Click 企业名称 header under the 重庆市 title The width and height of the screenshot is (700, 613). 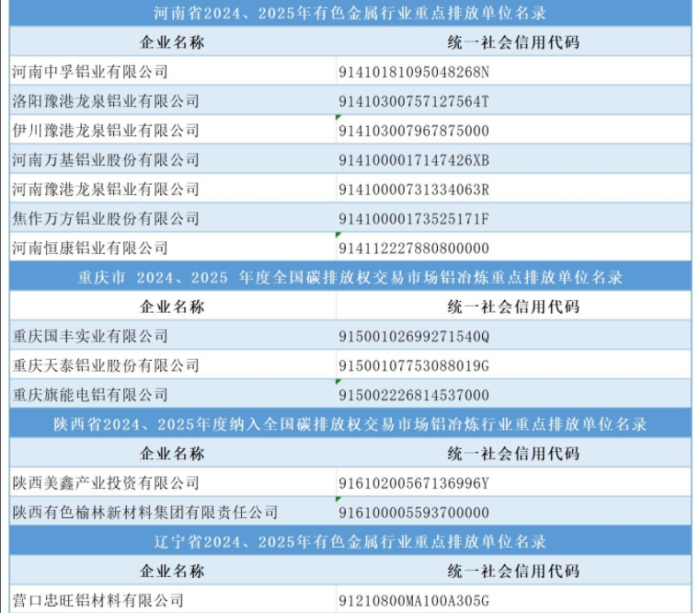tap(172, 306)
